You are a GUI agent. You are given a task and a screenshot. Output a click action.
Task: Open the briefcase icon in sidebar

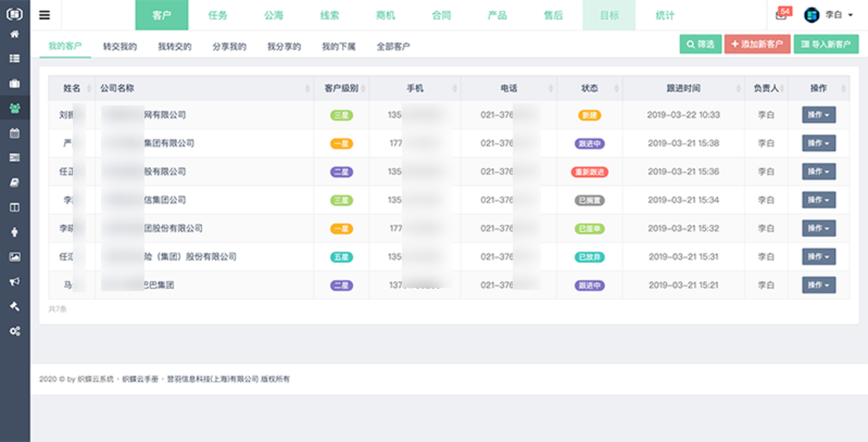click(x=15, y=84)
